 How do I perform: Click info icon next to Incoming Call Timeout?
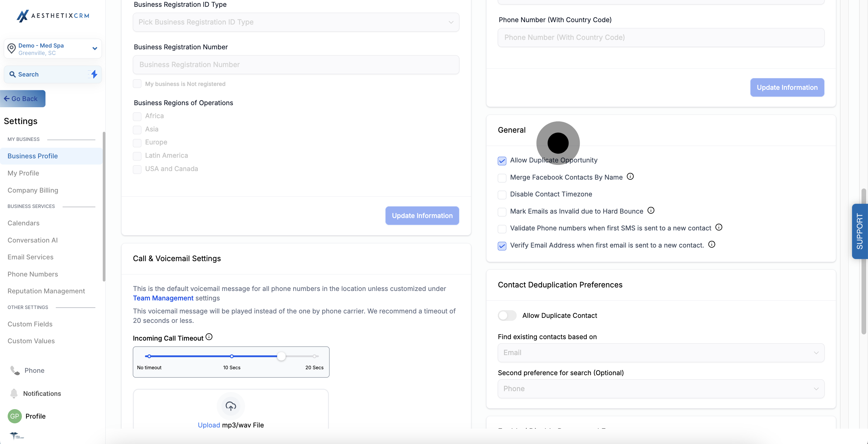tap(209, 337)
